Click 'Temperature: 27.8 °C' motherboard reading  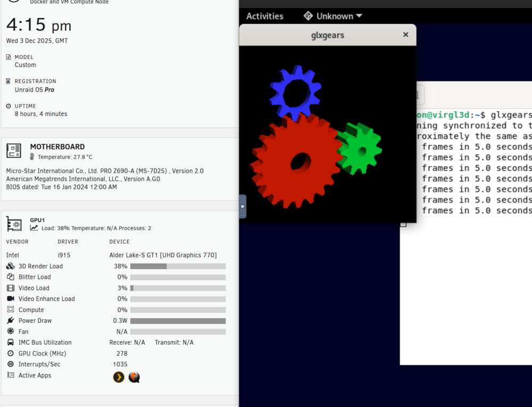[65, 157]
